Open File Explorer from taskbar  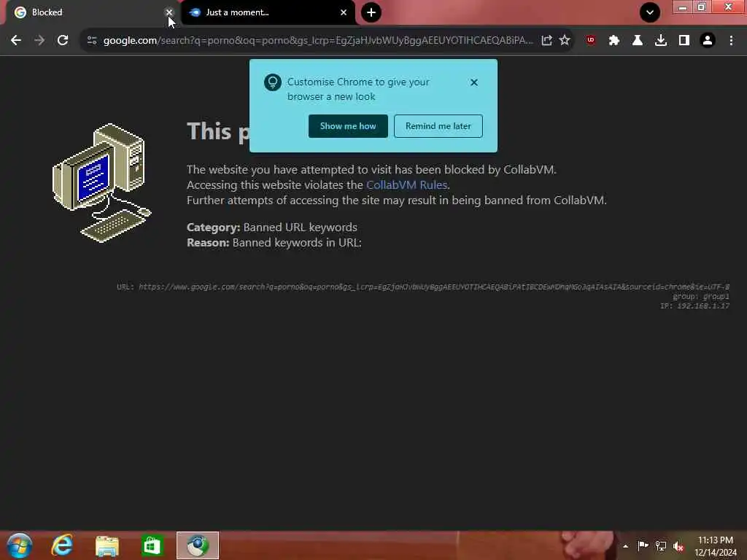click(107, 545)
